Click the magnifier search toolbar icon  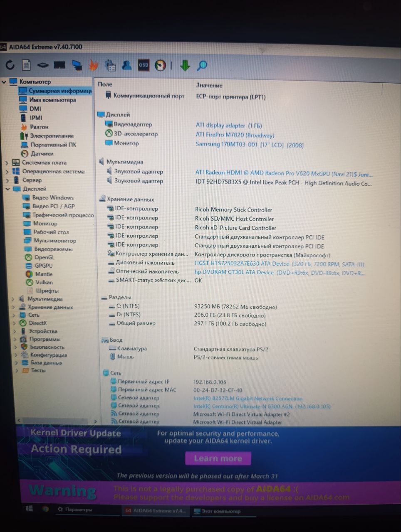pyautogui.click(x=202, y=65)
